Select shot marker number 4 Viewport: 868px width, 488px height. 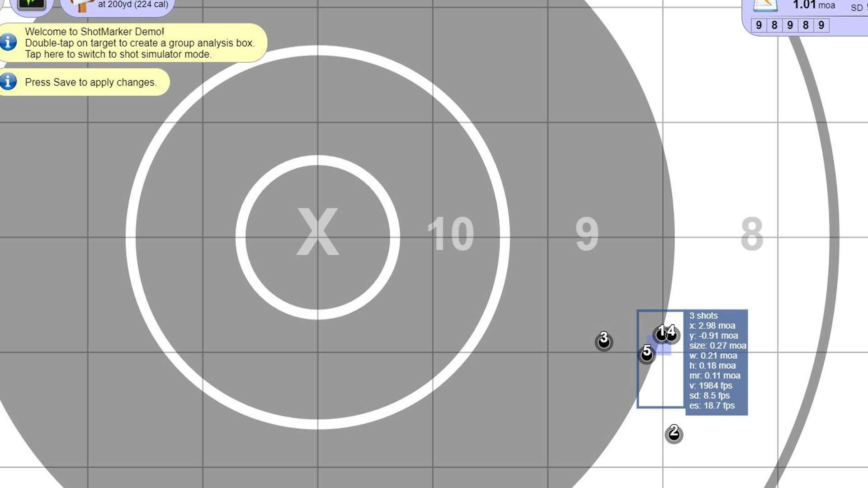(x=672, y=334)
